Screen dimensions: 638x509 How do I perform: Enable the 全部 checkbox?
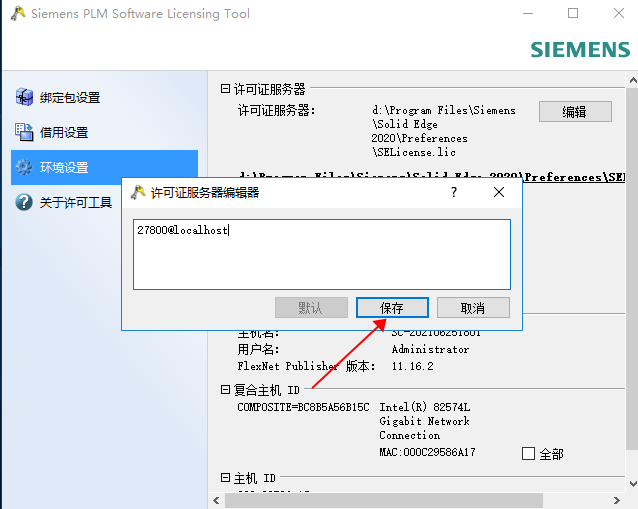529,454
